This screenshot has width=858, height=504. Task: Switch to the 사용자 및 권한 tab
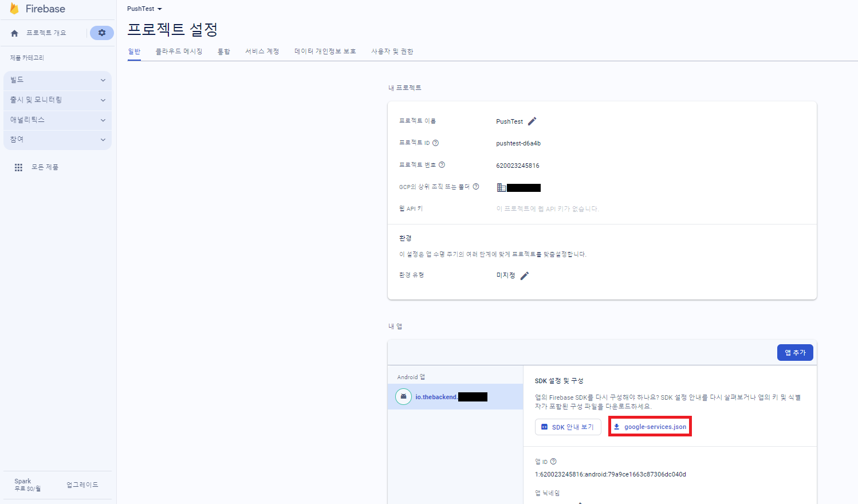click(392, 52)
